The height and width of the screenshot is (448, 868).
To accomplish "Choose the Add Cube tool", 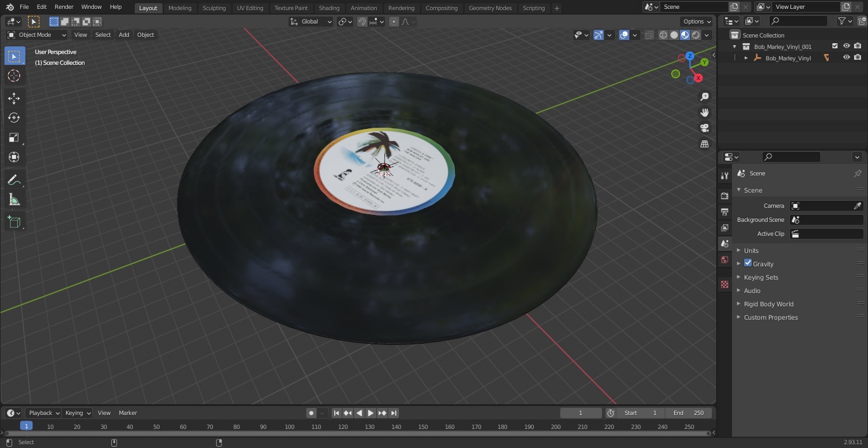I will [x=14, y=222].
